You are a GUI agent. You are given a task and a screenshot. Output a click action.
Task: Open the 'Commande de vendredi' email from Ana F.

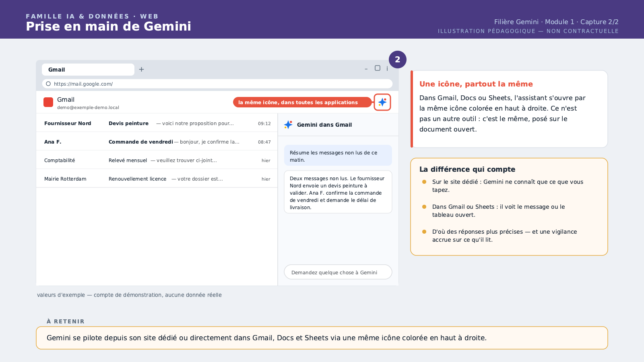coord(157,142)
